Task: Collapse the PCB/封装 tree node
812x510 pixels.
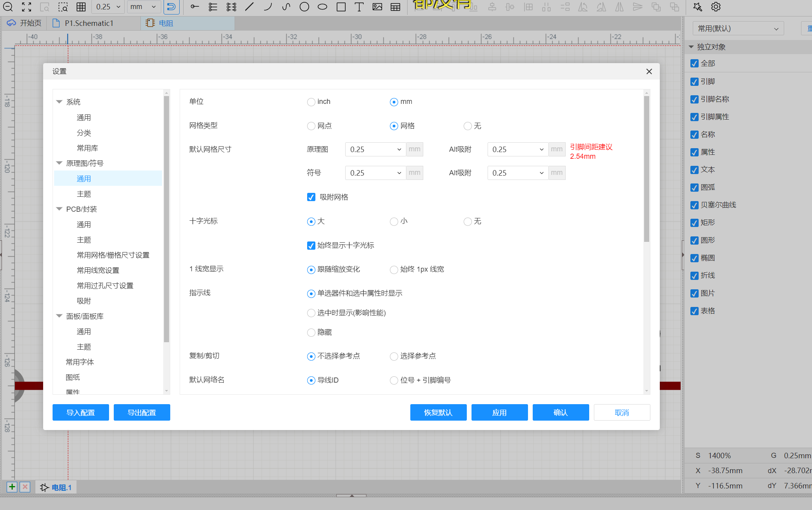Action: coord(59,209)
